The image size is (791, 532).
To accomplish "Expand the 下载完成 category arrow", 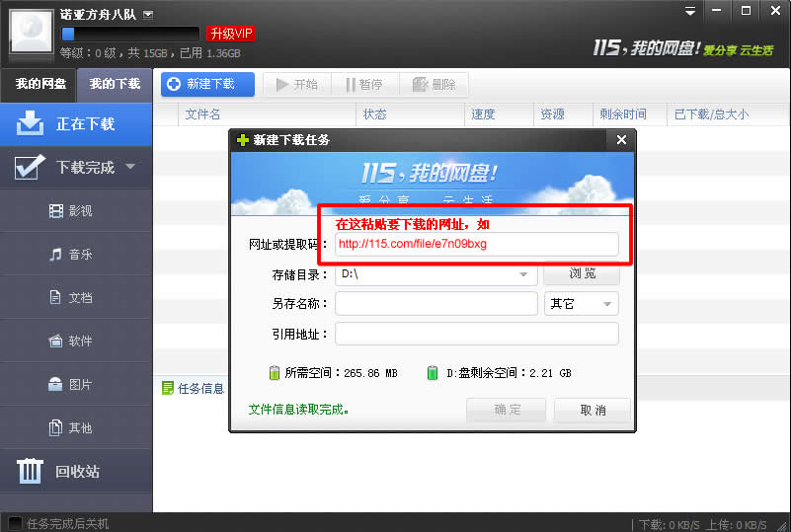I will pos(130,168).
